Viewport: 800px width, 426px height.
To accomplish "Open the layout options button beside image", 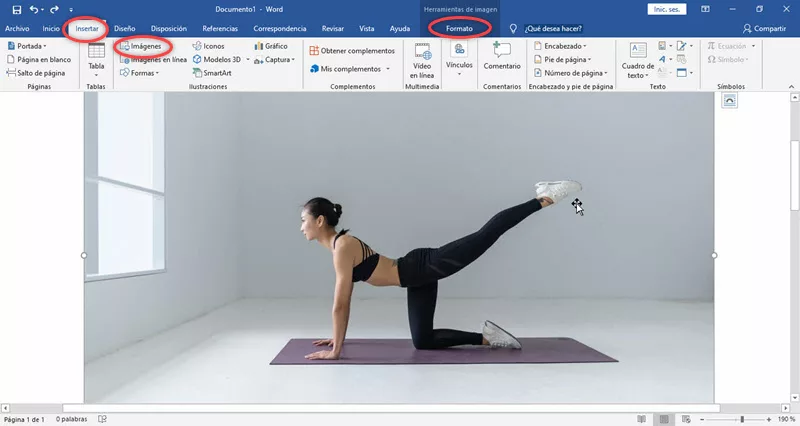I will [x=730, y=101].
